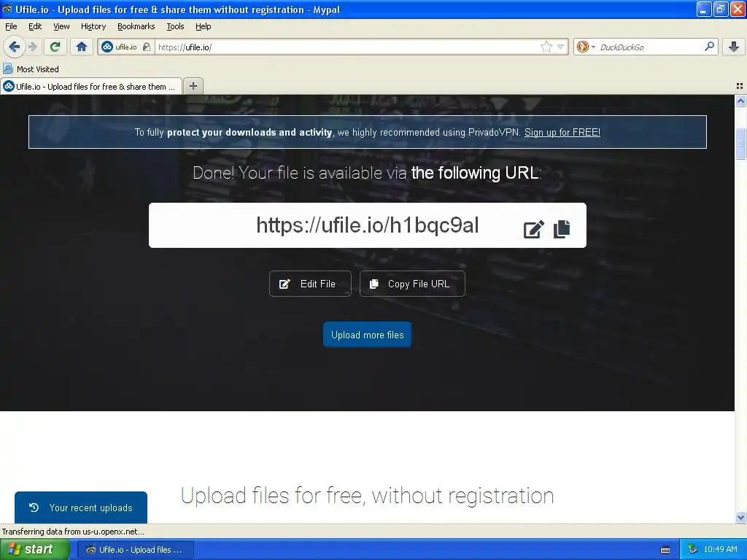This screenshot has height=560, width=747.
Task: Click the ufile.io site identity icon
Action: 107,47
